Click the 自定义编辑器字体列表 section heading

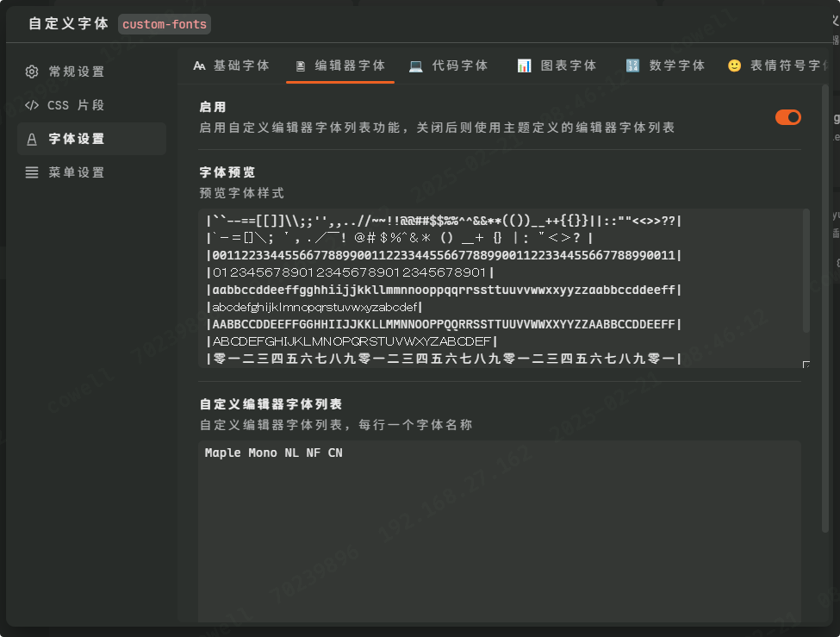pos(271,404)
